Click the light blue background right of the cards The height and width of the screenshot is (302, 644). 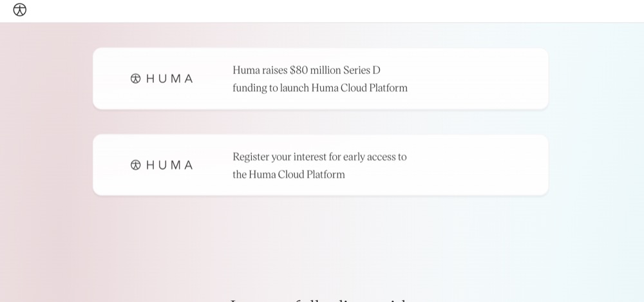(596, 123)
